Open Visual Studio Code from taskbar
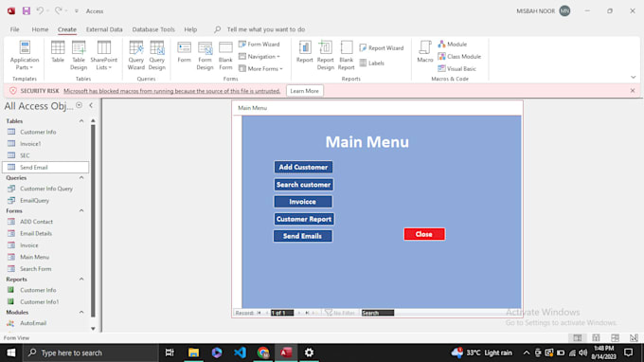Image resolution: width=644 pixels, height=362 pixels. point(240,353)
